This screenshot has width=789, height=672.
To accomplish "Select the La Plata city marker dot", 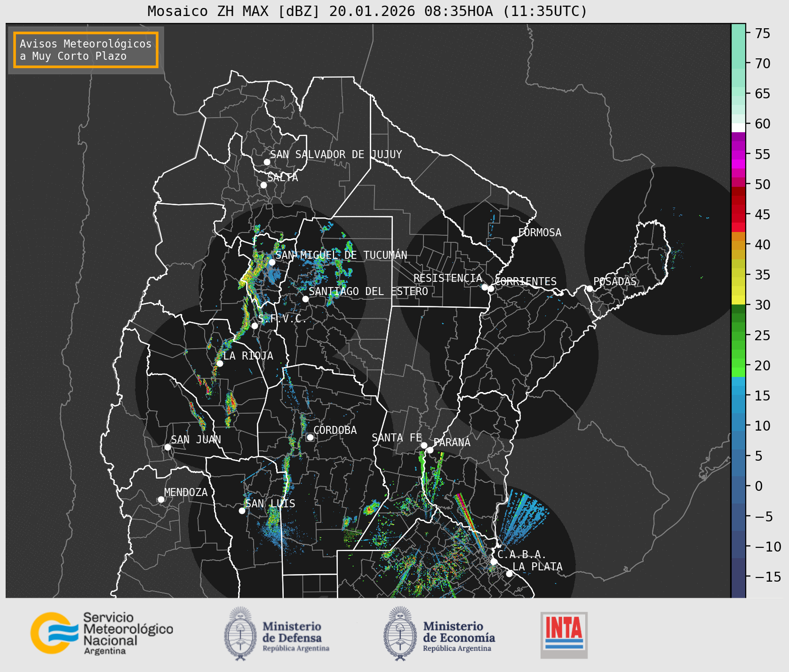I will coord(509,574).
